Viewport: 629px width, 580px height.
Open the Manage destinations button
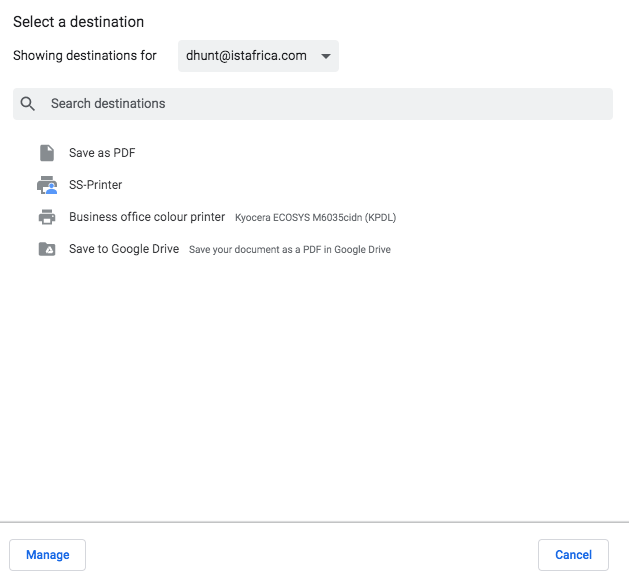[x=48, y=555]
